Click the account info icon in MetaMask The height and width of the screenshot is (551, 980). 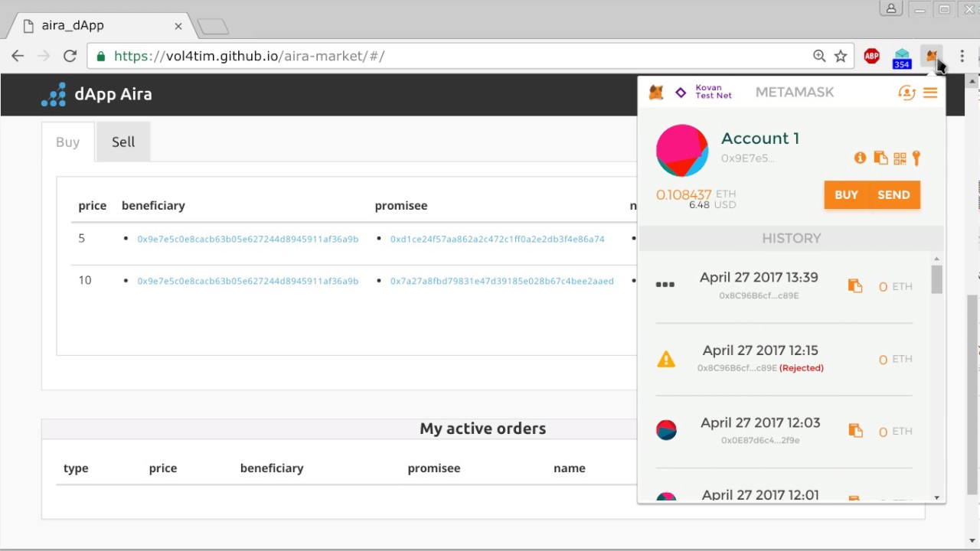(x=861, y=158)
